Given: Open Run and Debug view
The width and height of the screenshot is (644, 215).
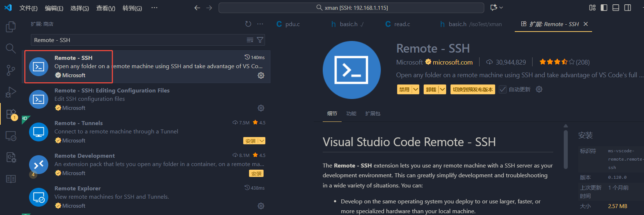Looking at the screenshot, I should click(x=11, y=92).
